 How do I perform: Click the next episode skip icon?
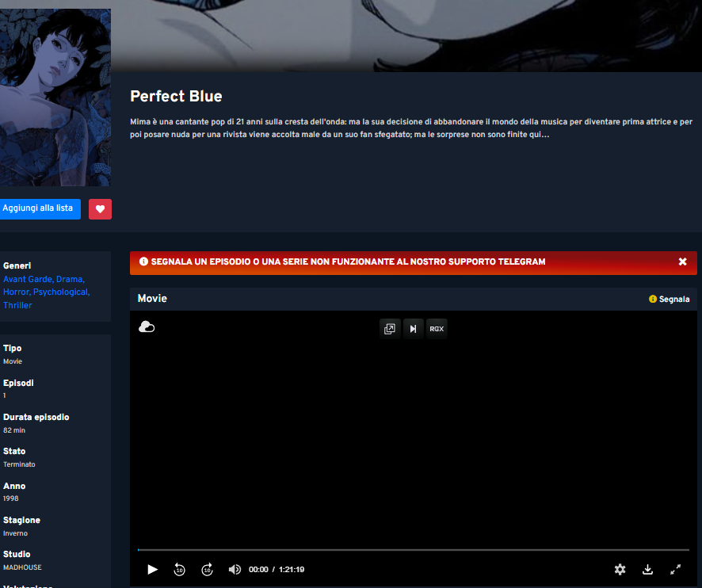pyautogui.click(x=414, y=329)
